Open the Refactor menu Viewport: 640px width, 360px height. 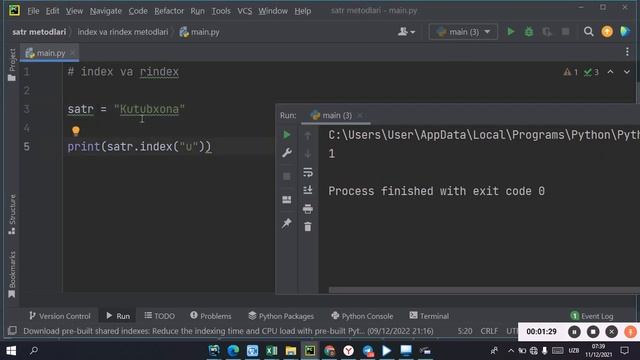point(169,11)
